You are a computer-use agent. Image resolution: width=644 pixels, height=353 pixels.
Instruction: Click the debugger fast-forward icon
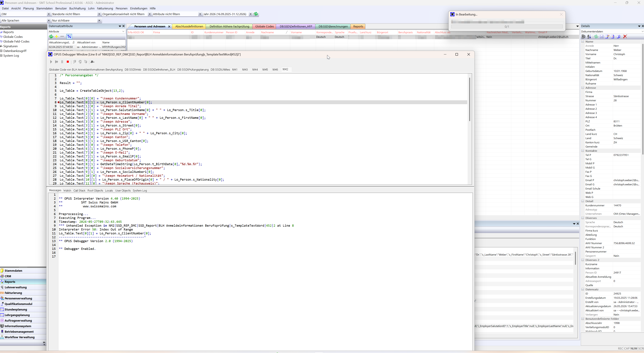(x=57, y=62)
